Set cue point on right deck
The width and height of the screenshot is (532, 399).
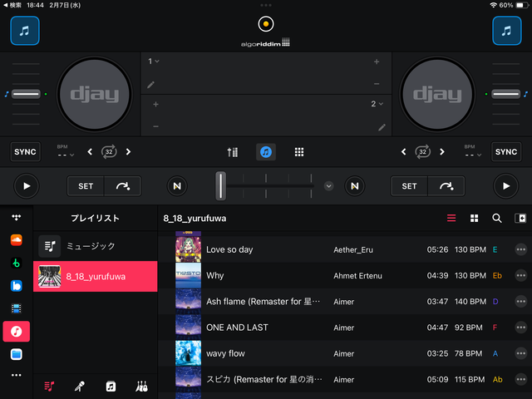click(409, 186)
